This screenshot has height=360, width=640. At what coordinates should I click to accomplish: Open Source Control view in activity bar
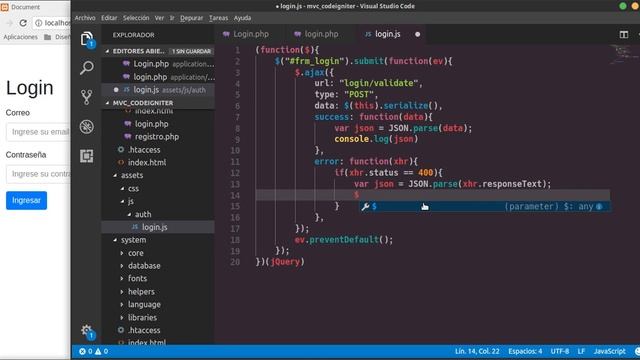click(x=87, y=97)
